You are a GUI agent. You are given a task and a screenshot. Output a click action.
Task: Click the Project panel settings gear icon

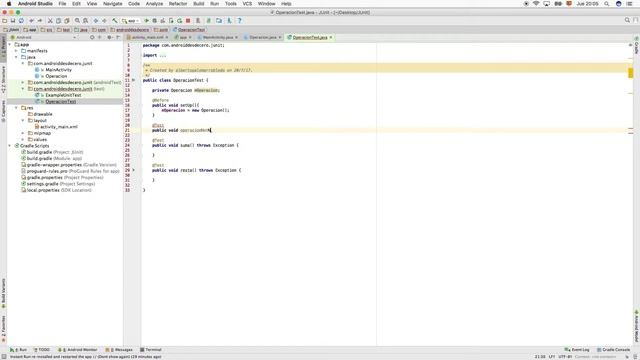tap(109, 37)
